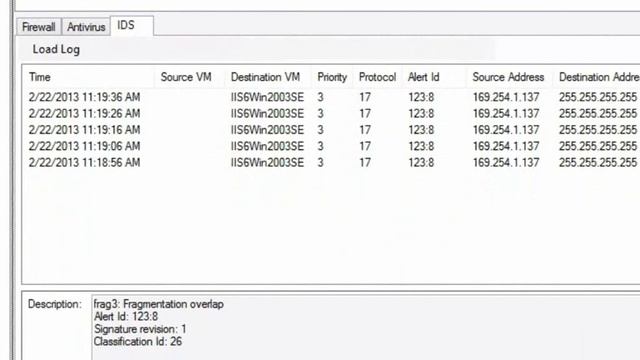Click destination 255.255.255.255 in 11:19:06 row
The image size is (640, 360).
598,146
